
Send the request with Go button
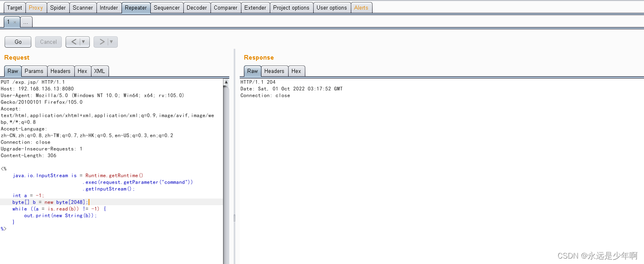18,42
